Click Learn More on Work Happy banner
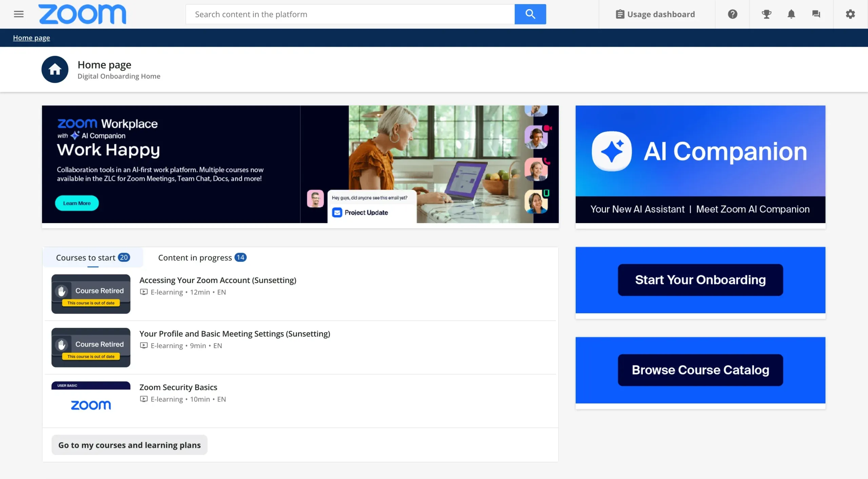This screenshot has width=868, height=479. 77,203
